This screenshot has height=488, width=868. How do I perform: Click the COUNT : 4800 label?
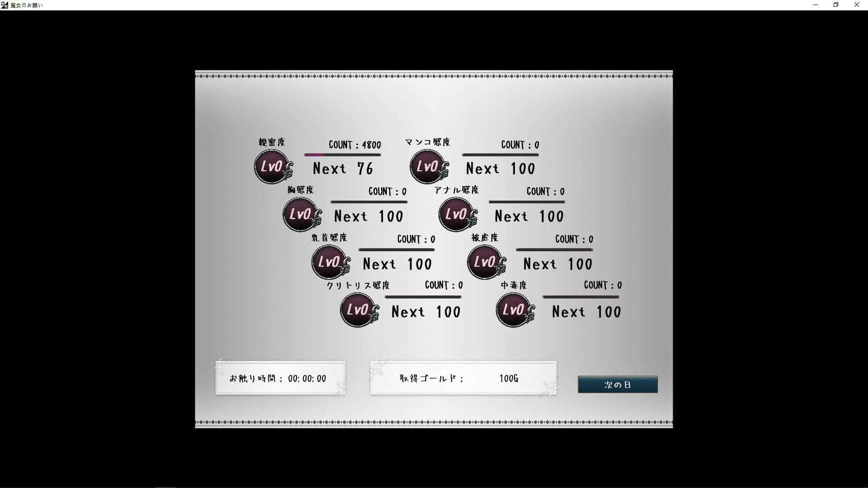pos(354,145)
